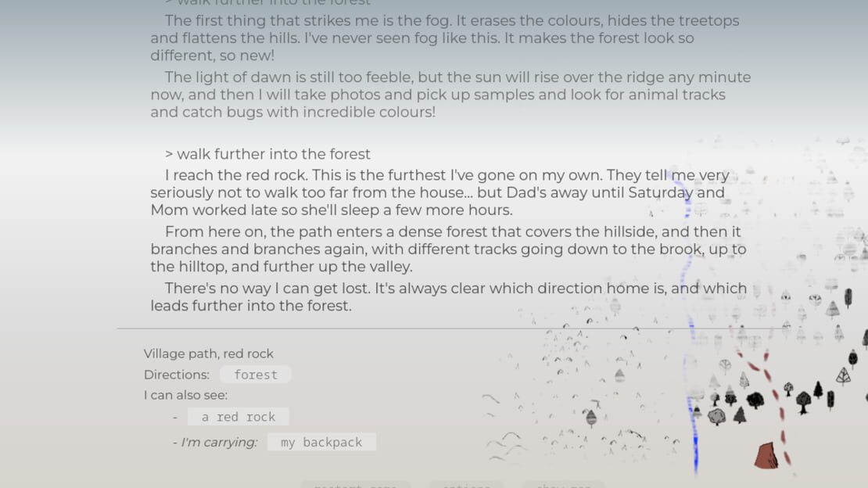Select the gray round tree beside the brook

point(717,416)
